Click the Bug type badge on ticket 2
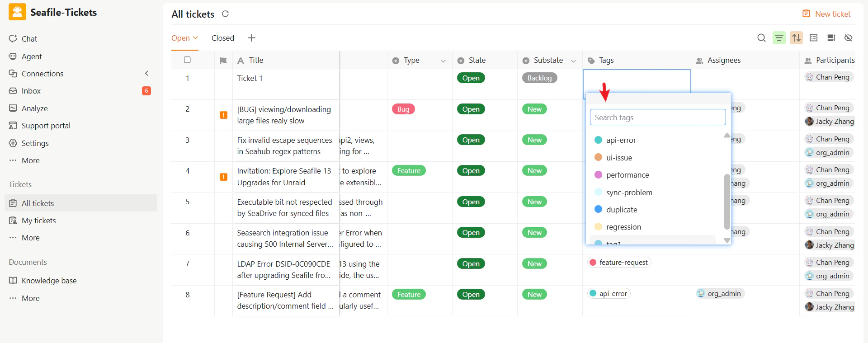This screenshot has height=343, width=868. 403,109
